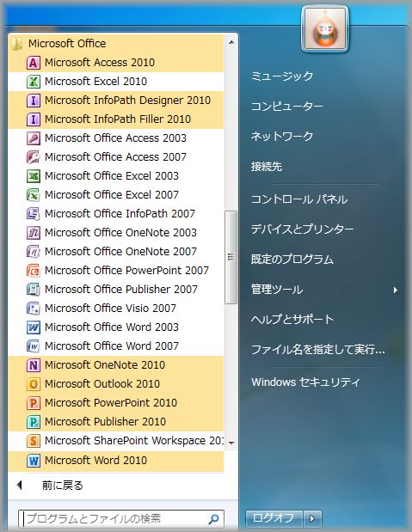Click the Excel 2010 icon
The height and width of the screenshot is (532, 412).
click(x=34, y=82)
